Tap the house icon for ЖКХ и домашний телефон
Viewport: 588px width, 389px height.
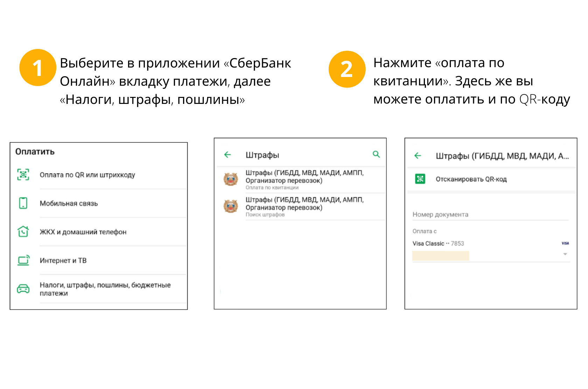[x=23, y=232]
